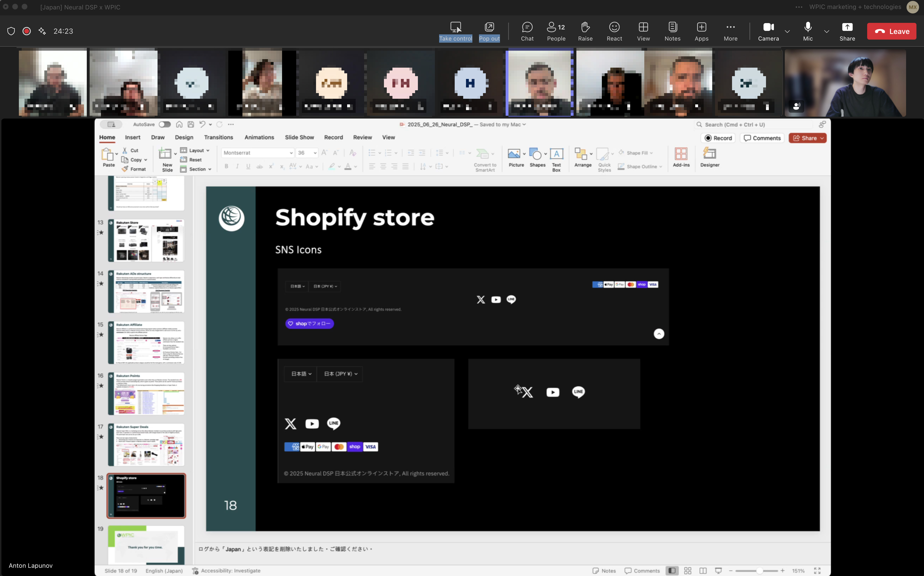Click the zoom in plus button
This screenshot has width=924, height=576.
(x=782, y=571)
